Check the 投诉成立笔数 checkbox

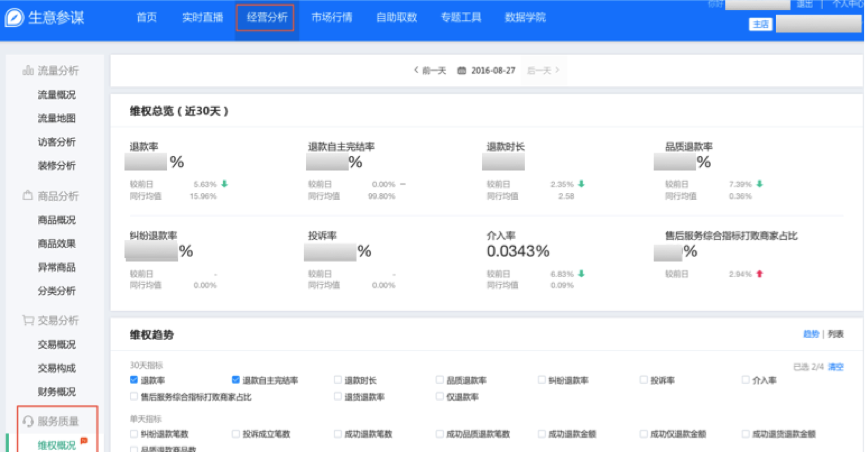[236, 434]
